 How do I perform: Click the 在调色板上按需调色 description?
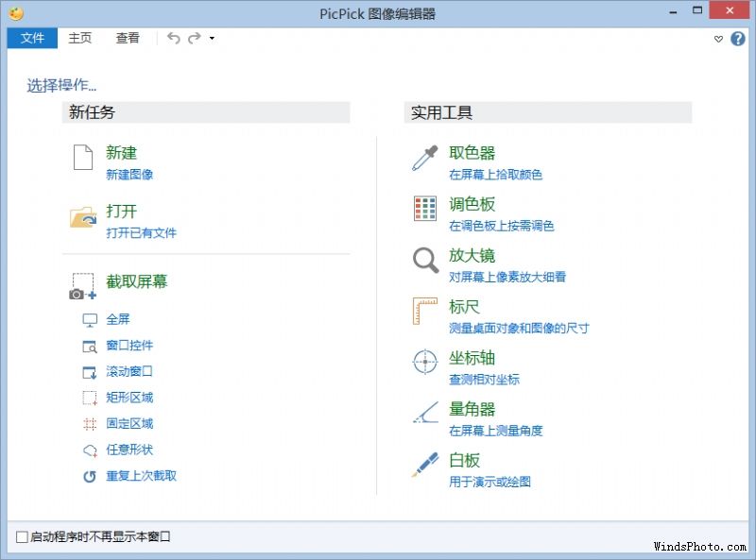[502, 226]
